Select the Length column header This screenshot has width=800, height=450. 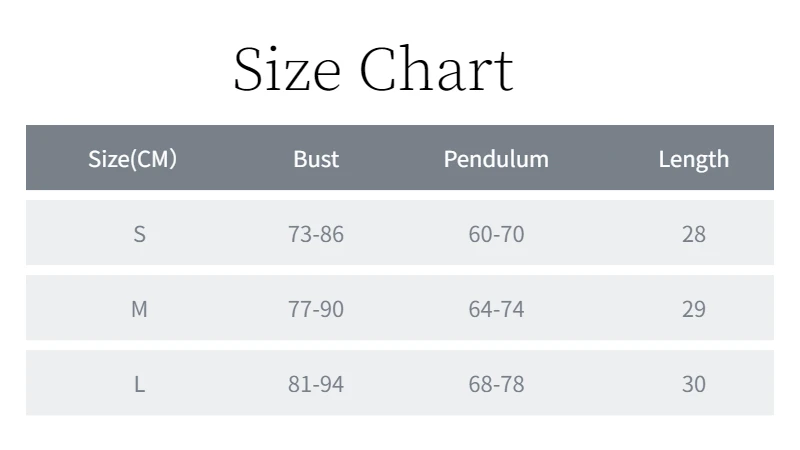pyautogui.click(x=693, y=160)
